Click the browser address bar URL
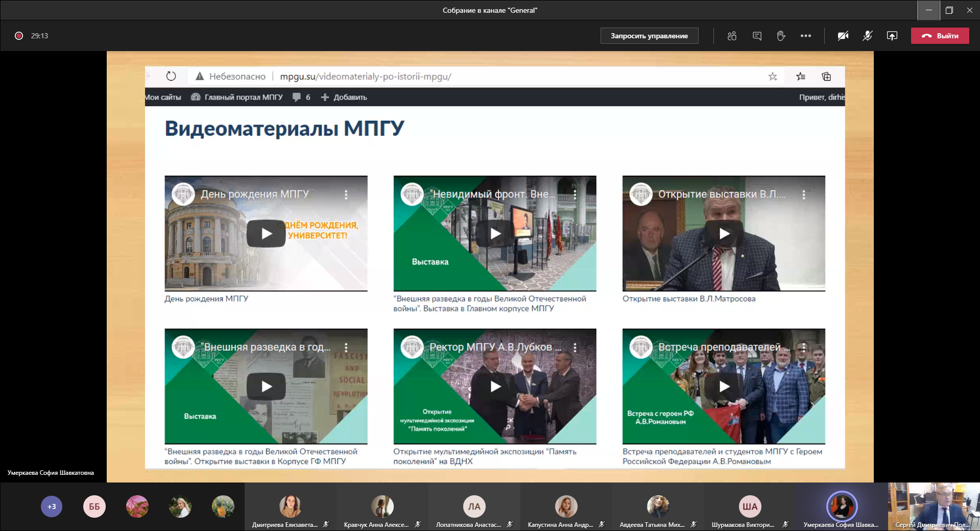This screenshot has height=531, width=980. tap(365, 77)
